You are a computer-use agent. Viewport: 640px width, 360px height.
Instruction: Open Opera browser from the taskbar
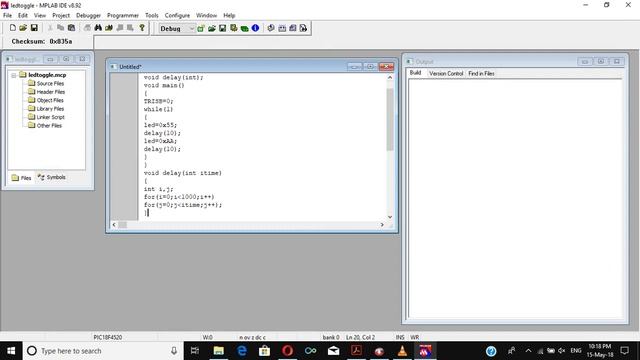[x=287, y=351]
